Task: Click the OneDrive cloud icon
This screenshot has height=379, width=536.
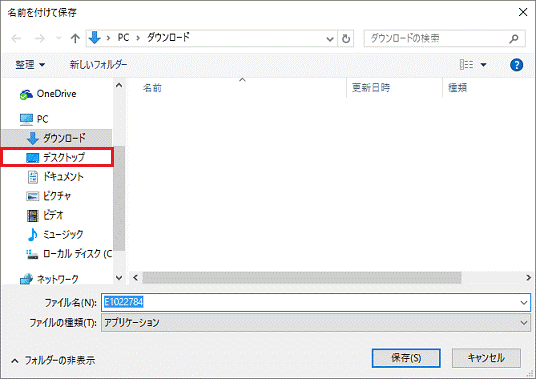Action: (x=26, y=95)
